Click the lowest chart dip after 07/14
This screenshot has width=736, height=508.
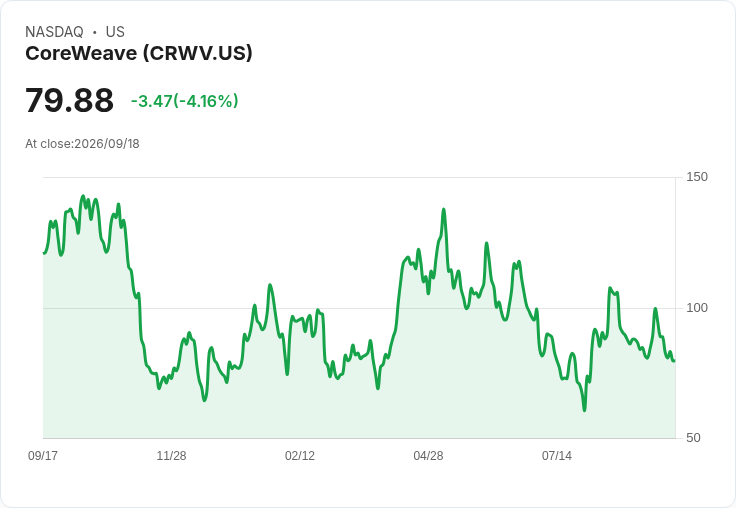[x=584, y=410]
